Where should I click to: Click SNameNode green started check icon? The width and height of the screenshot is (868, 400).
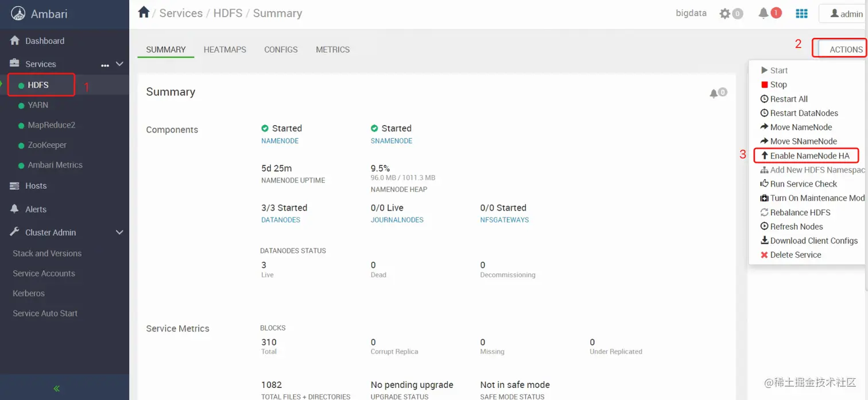[374, 128]
